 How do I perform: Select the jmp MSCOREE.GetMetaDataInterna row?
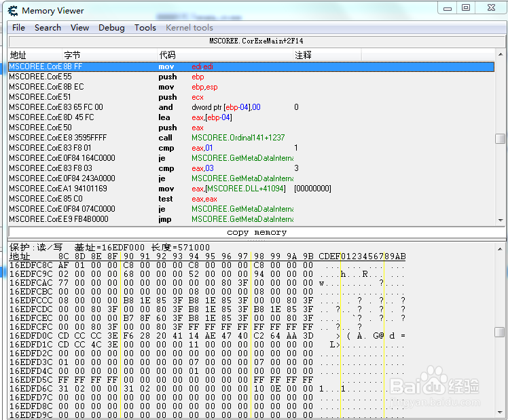(x=251, y=219)
